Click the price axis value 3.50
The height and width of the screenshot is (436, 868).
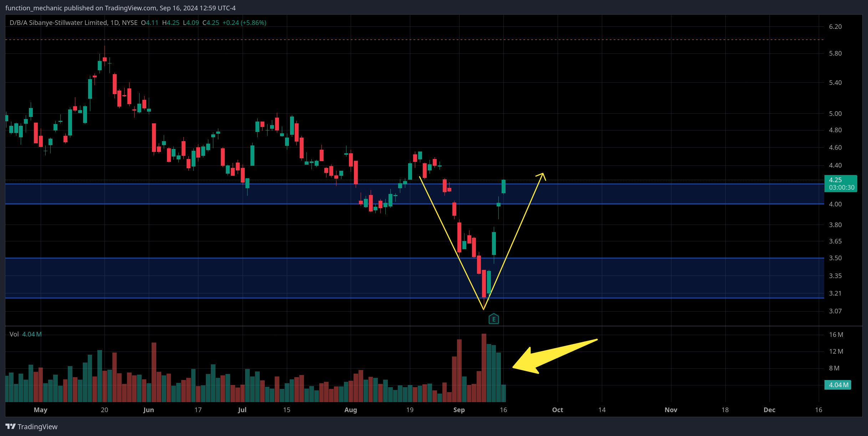click(x=835, y=258)
